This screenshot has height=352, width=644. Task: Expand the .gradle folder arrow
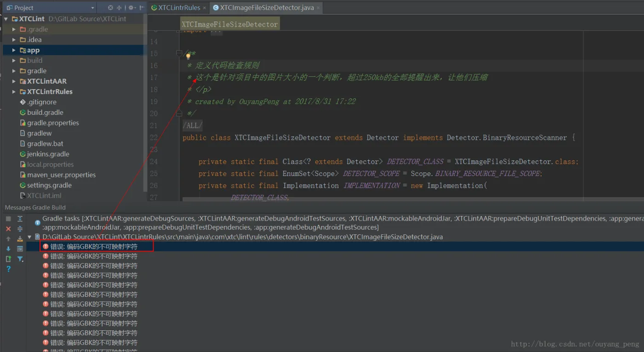pos(14,29)
